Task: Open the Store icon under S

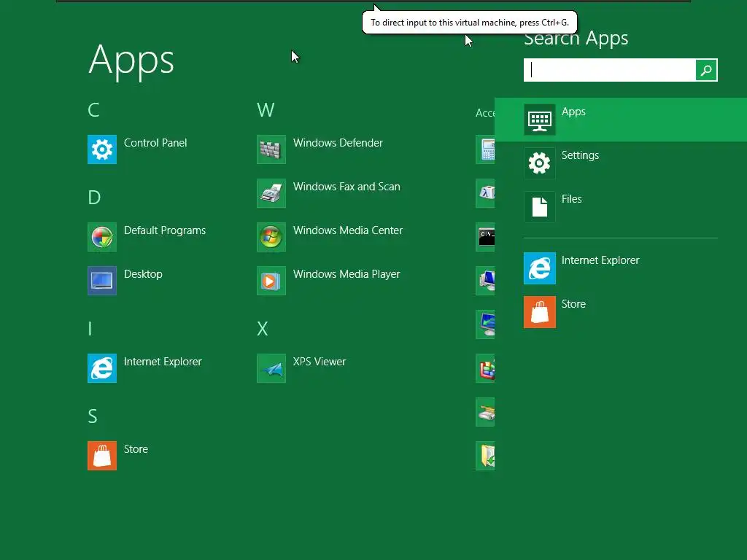Action: 102,456
